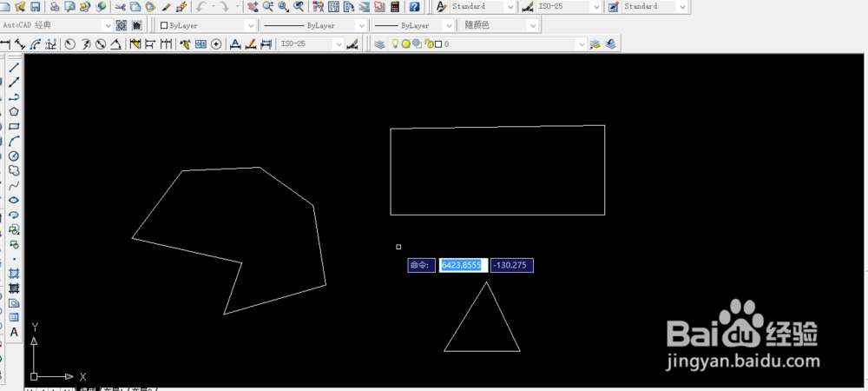Open the Layer Properties Manager icon

379,43
